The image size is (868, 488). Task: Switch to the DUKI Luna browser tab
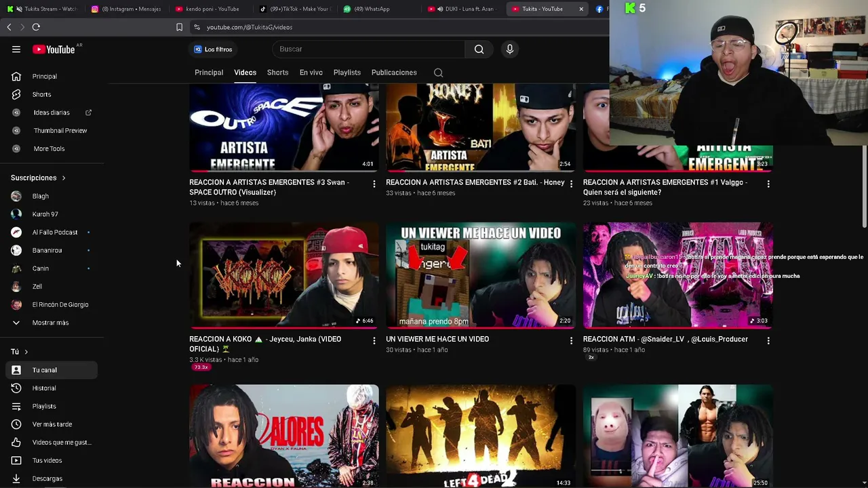coord(462,9)
